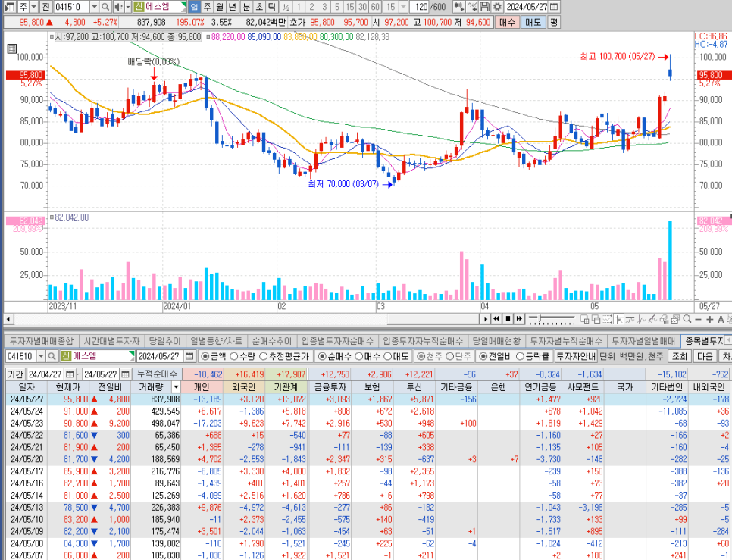732x560 pixels.
Task: Click the 월 monthly chart period button
Action: coord(220,7)
